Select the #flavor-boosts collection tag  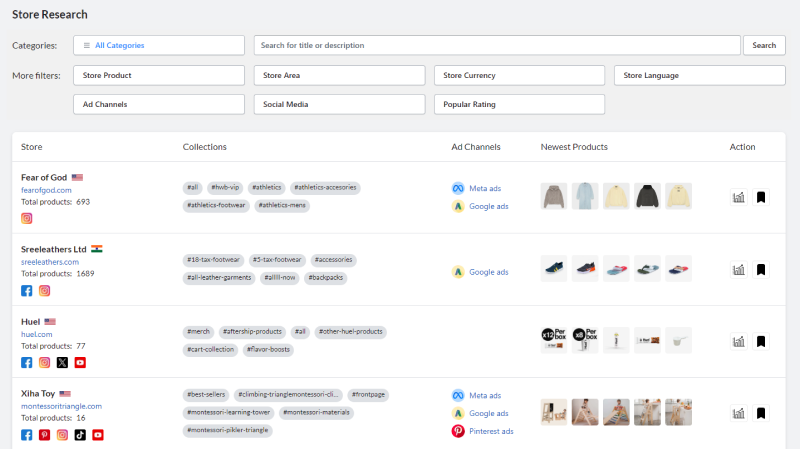pos(268,350)
